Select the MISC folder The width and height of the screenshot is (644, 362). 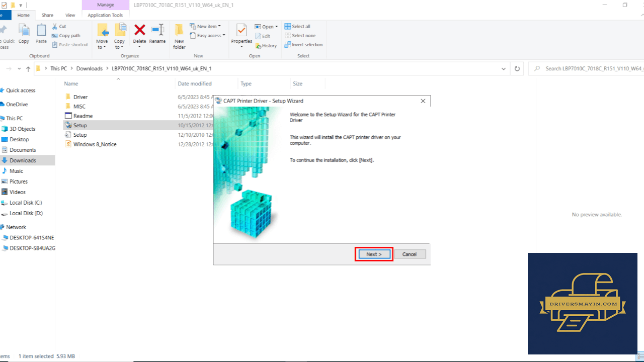[79, 107]
